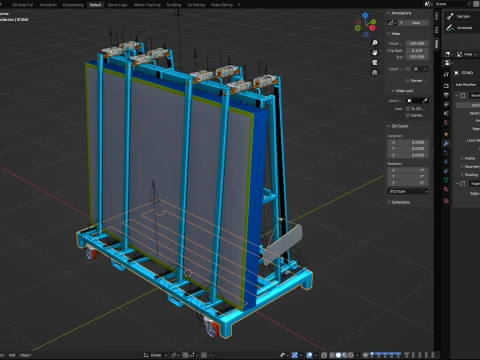This screenshot has width=480, height=360.
Task: Open the XYZ Euler rotation mode dropdown
Action: pyautogui.click(x=408, y=191)
